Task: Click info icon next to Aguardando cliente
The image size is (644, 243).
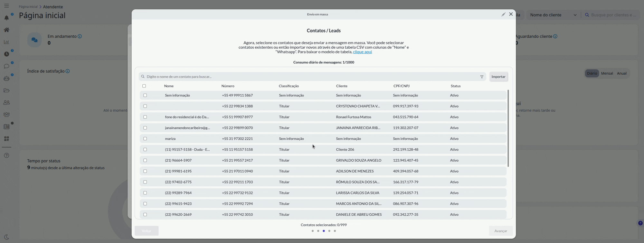Action: coord(555,36)
